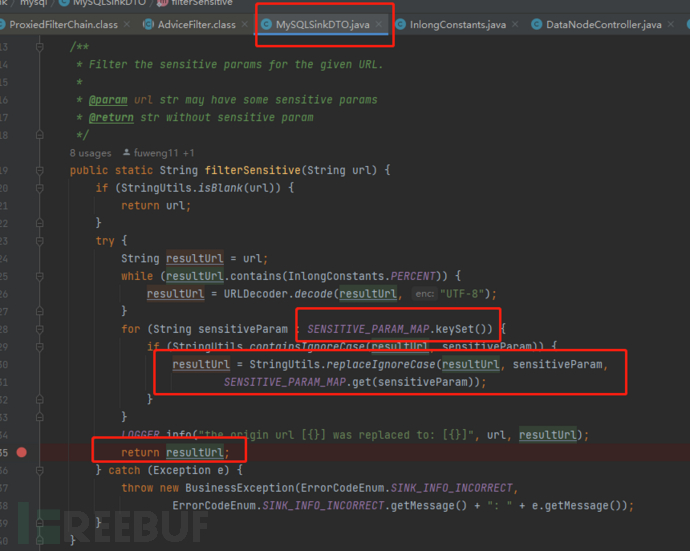Viewport: 690px width, 551px height.
Task: Click fold marker closing the isBlank if block
Action: tap(40, 223)
